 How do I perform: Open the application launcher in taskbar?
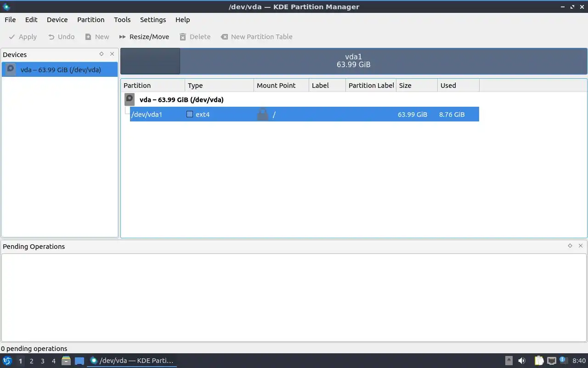click(x=7, y=361)
